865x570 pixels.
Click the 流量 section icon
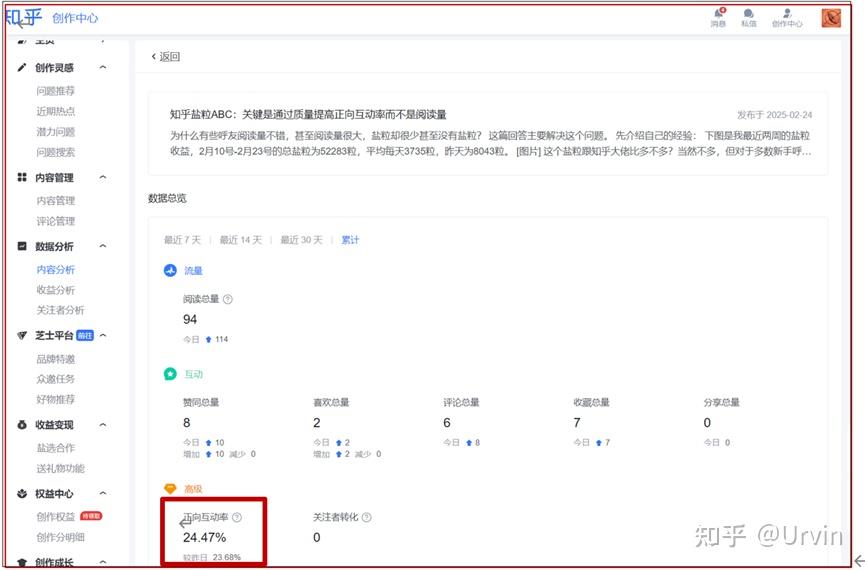click(170, 271)
